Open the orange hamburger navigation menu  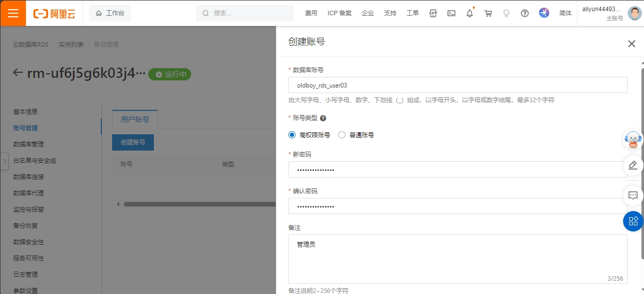click(13, 13)
